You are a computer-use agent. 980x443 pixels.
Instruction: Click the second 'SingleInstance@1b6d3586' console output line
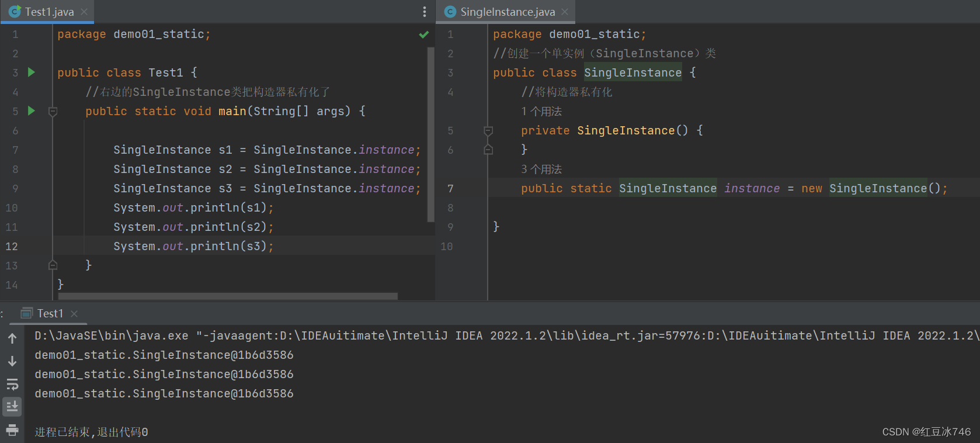point(164,374)
